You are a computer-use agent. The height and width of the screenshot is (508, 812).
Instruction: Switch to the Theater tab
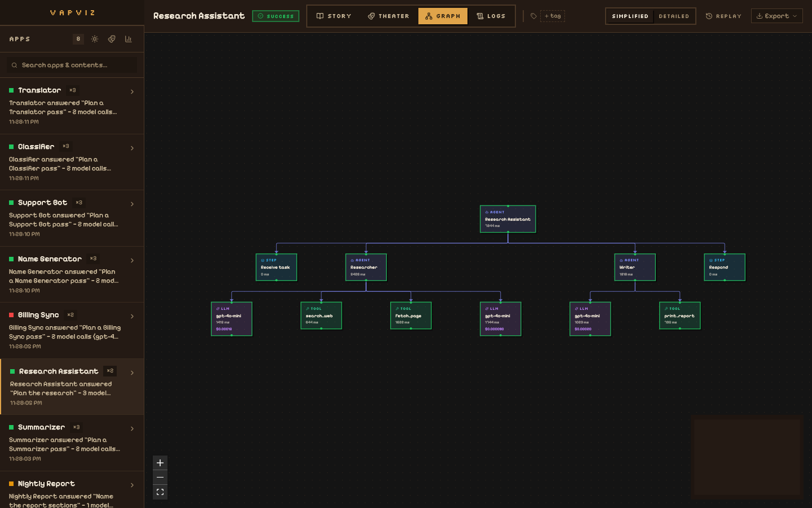[389, 16]
